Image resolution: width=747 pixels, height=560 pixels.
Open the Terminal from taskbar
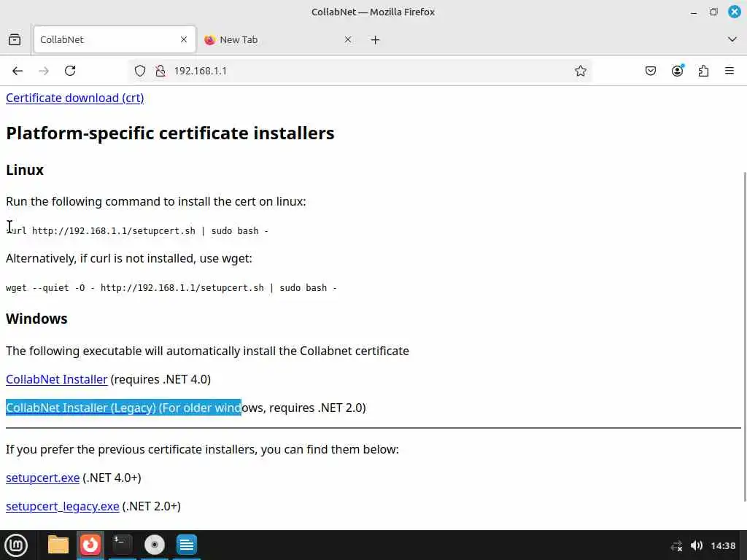[x=122, y=545]
